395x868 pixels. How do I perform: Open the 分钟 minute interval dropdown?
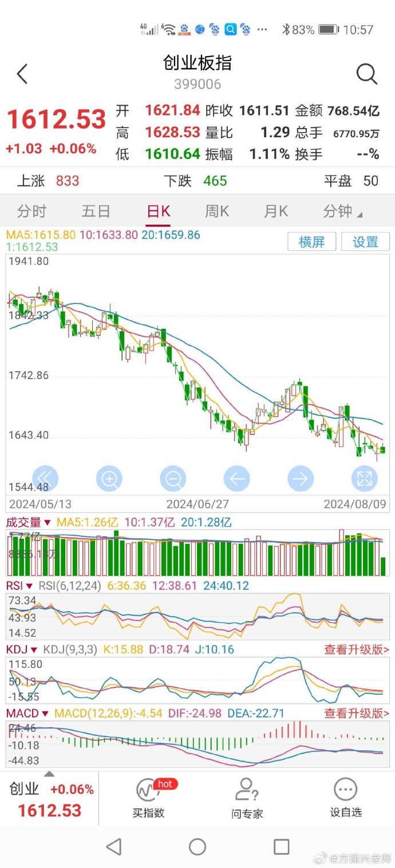tap(342, 212)
